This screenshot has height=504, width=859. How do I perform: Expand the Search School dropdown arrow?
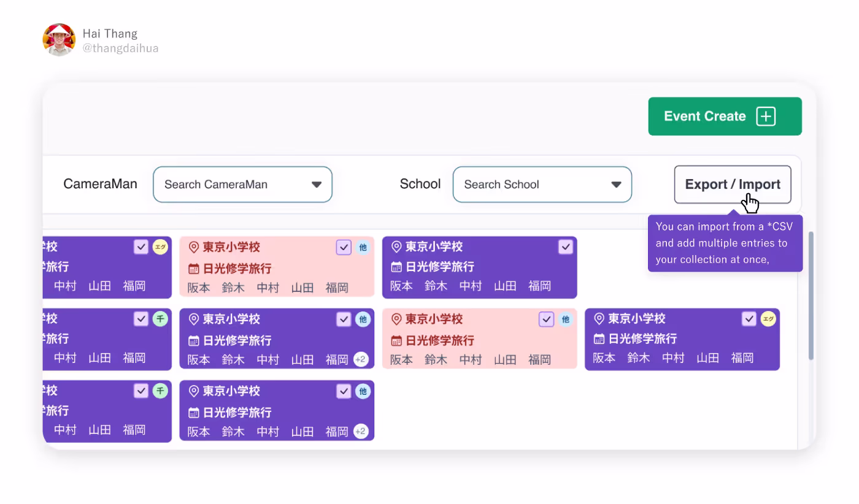point(616,185)
